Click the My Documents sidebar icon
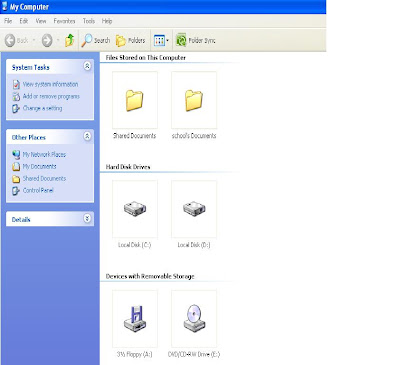 click(x=16, y=166)
